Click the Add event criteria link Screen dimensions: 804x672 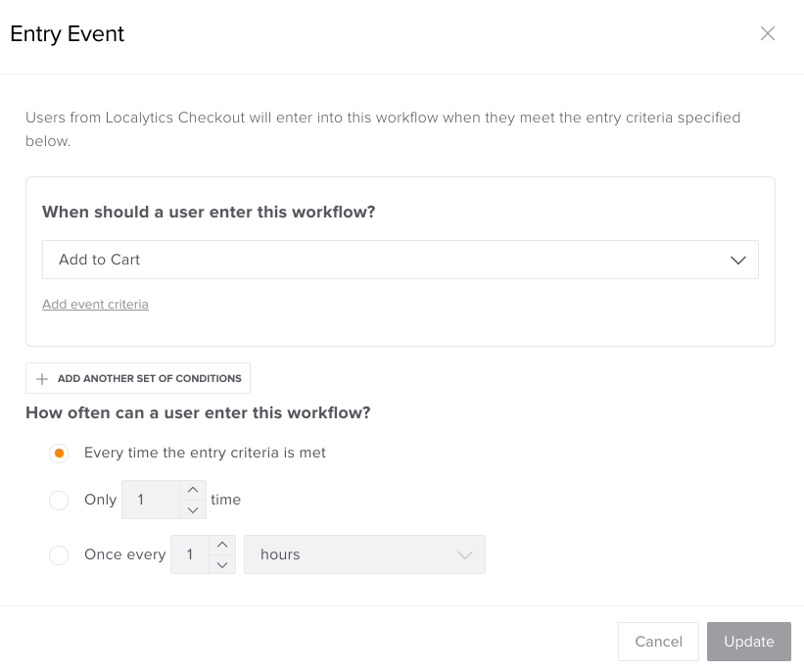pos(95,305)
